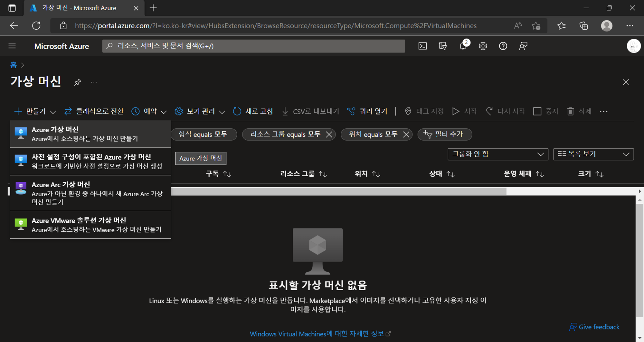Expand the 보기 관리 dropdown

tap(200, 111)
